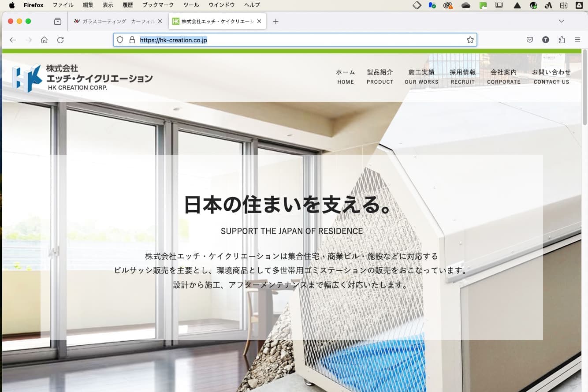Bookmark this page with the star icon
The width and height of the screenshot is (588, 392).
pyautogui.click(x=470, y=40)
